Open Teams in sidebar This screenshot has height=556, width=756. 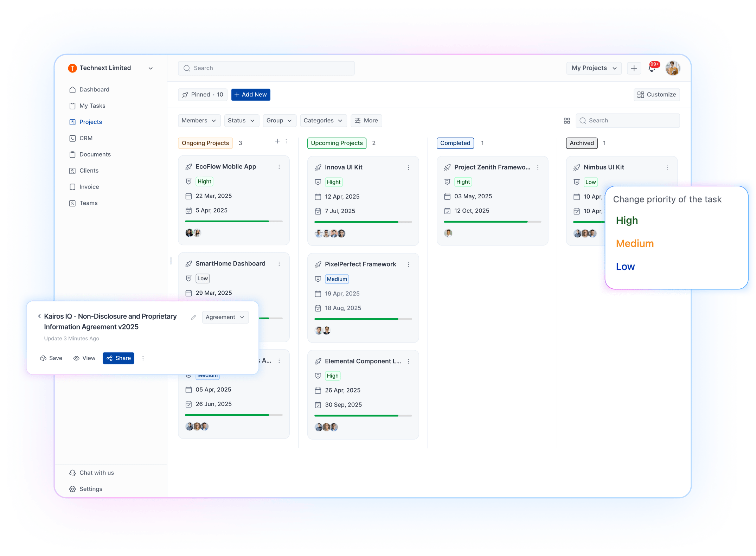coord(83,203)
